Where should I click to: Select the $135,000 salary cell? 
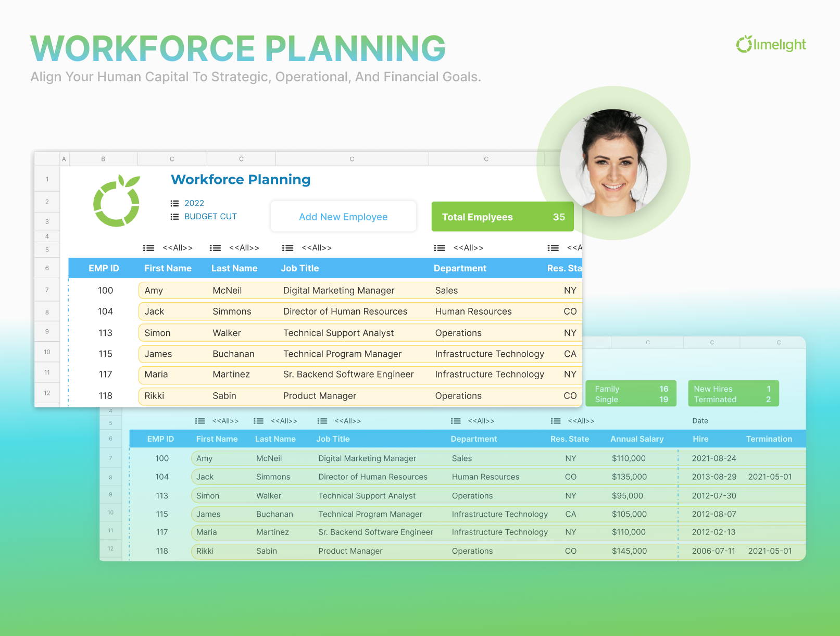click(629, 477)
